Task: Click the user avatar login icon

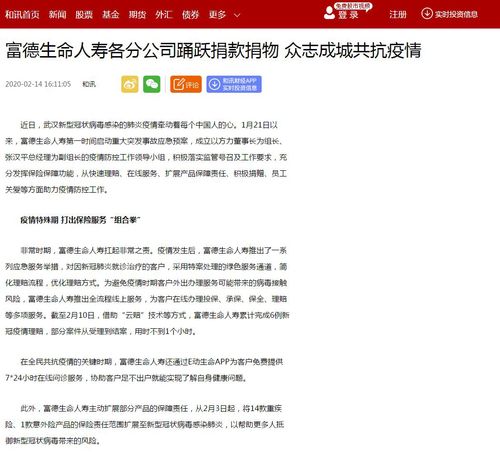Action: (329, 13)
